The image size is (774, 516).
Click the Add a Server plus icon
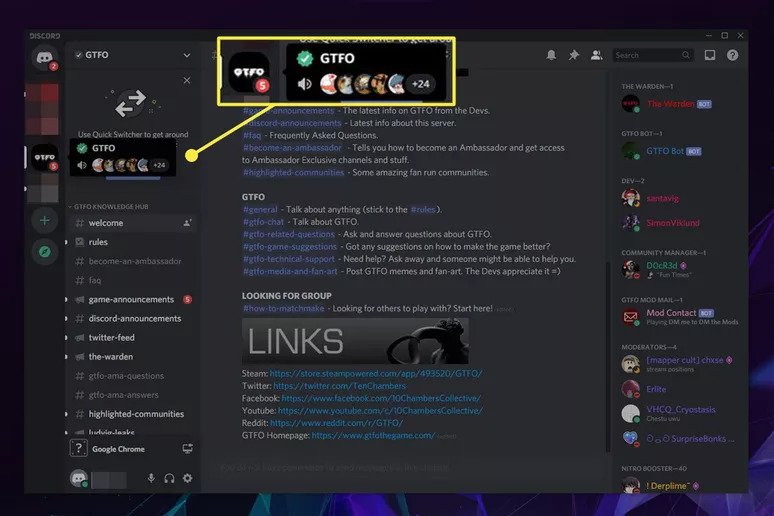(x=44, y=221)
